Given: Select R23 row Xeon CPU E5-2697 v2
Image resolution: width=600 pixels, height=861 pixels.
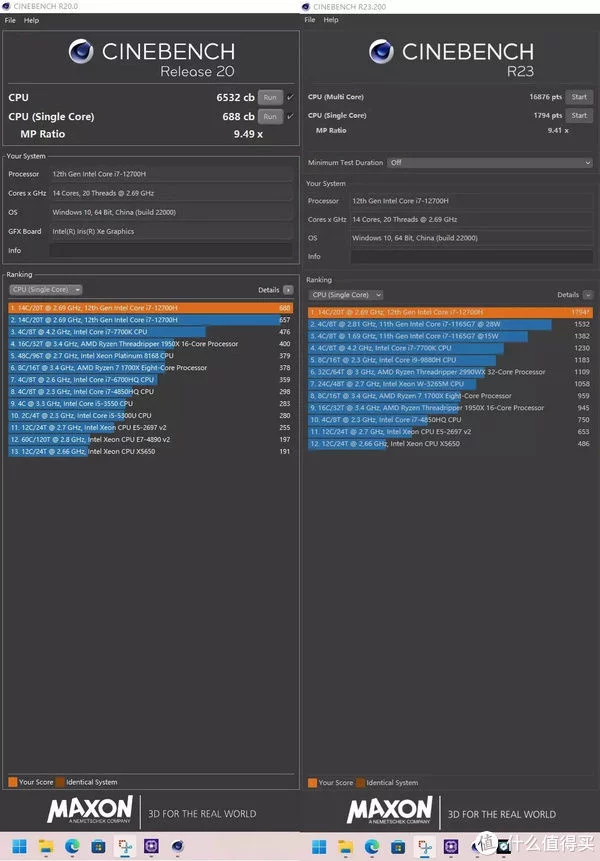Looking at the screenshot, I should [450, 432].
